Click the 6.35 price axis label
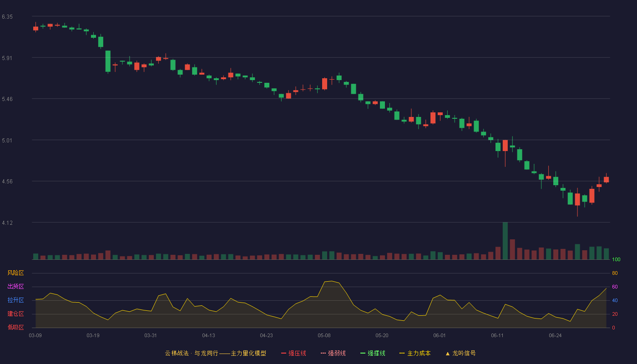637x364 pixels. point(7,17)
